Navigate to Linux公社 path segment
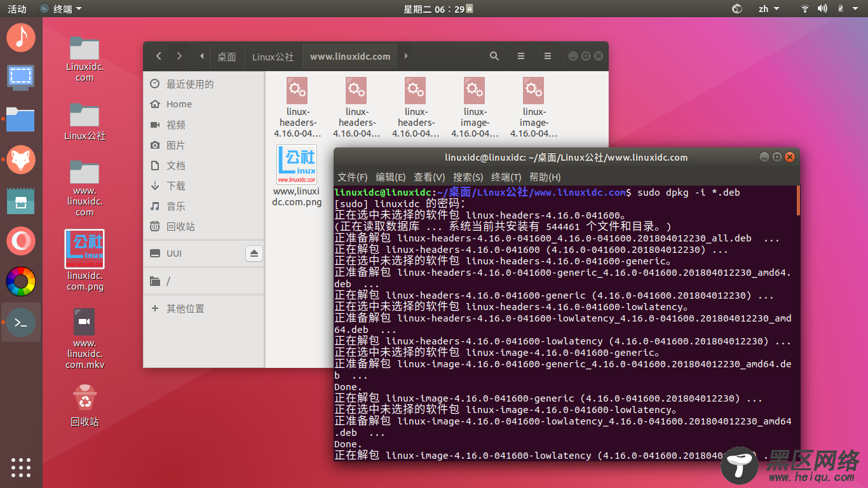 pyautogui.click(x=273, y=57)
